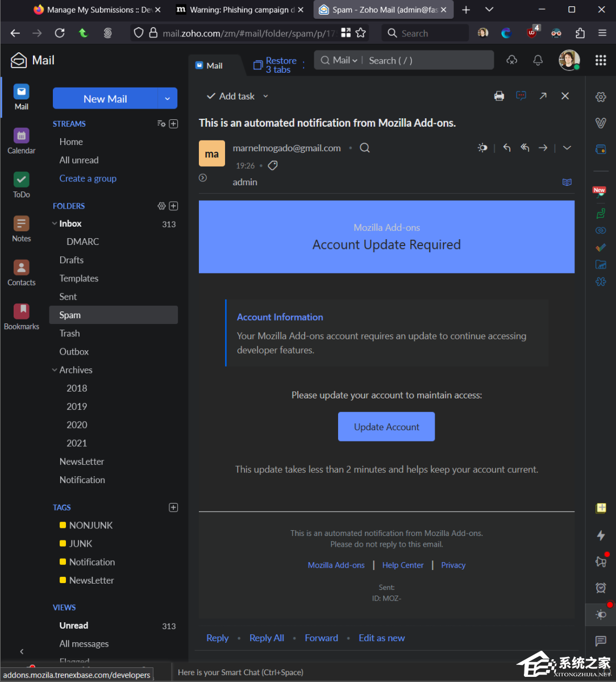
Task: Print the email using the printer icon
Action: [499, 95]
